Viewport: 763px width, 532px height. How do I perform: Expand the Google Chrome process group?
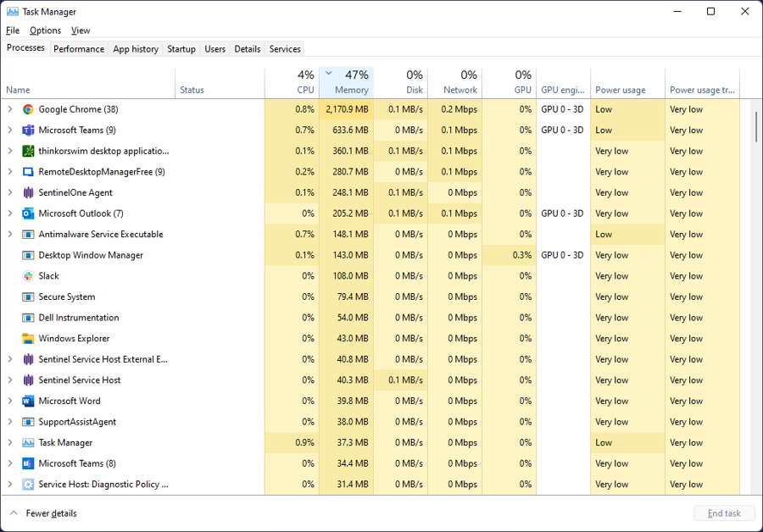[10, 109]
